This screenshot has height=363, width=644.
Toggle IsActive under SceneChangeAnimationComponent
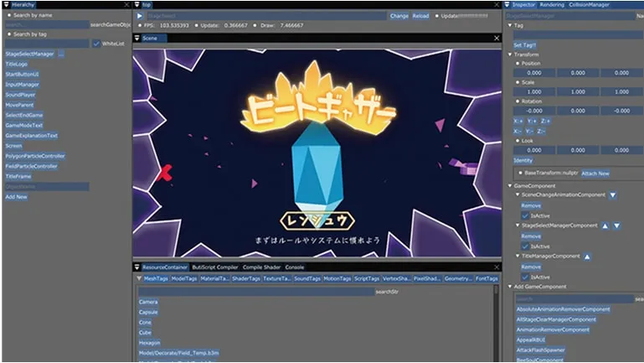525,215
